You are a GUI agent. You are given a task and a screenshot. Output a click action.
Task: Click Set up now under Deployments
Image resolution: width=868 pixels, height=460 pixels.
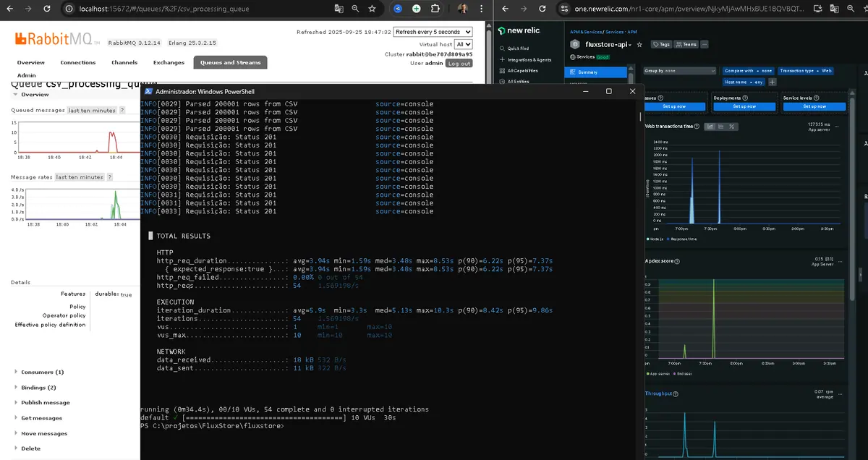(744, 106)
